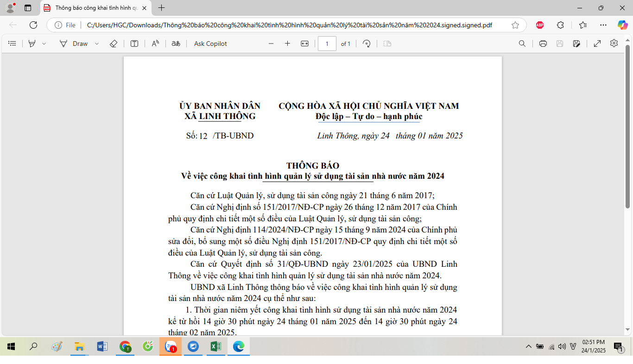Open Edge Settings and more menu
This screenshot has width=633, height=364.
coord(603,25)
